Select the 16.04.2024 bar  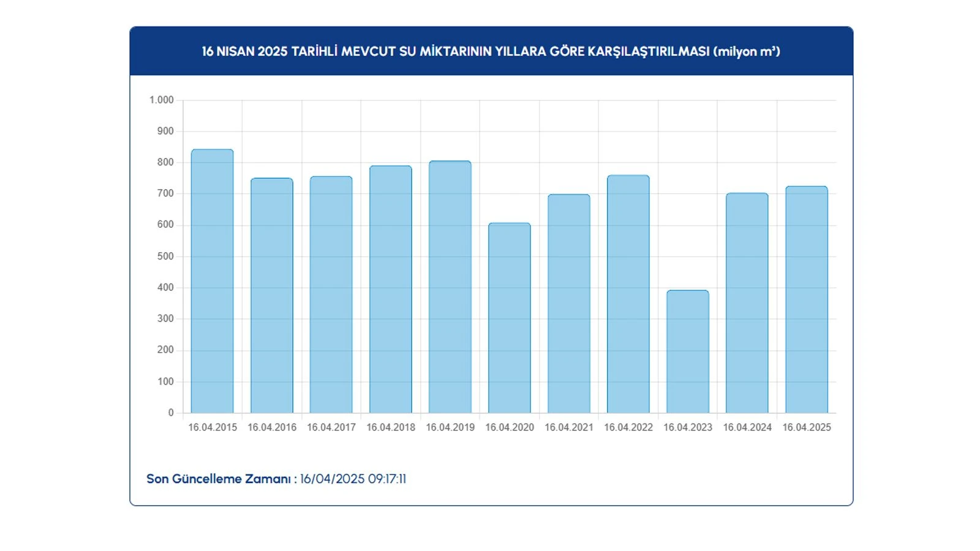click(x=747, y=303)
